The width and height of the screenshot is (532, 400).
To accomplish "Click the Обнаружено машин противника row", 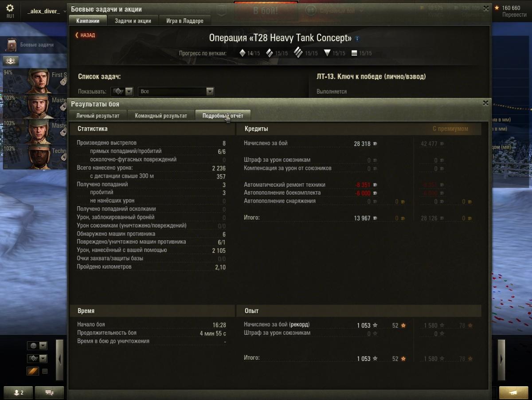I will [x=151, y=234].
